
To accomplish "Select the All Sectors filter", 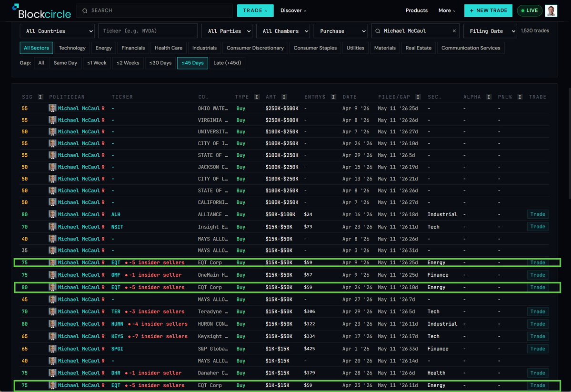I will pyautogui.click(x=36, y=48).
